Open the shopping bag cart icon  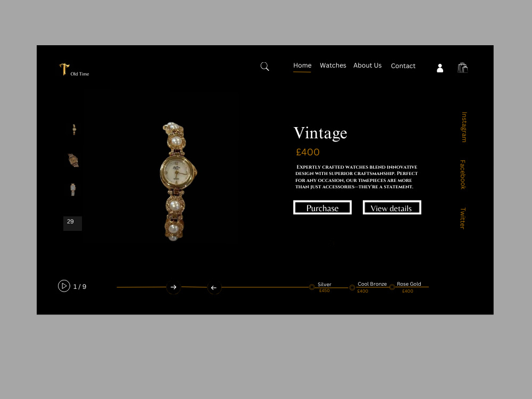pos(462,68)
